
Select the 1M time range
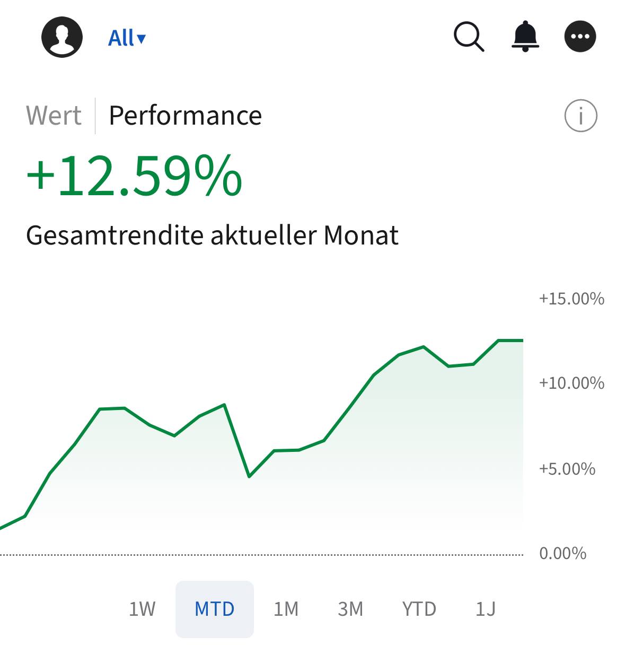(286, 609)
